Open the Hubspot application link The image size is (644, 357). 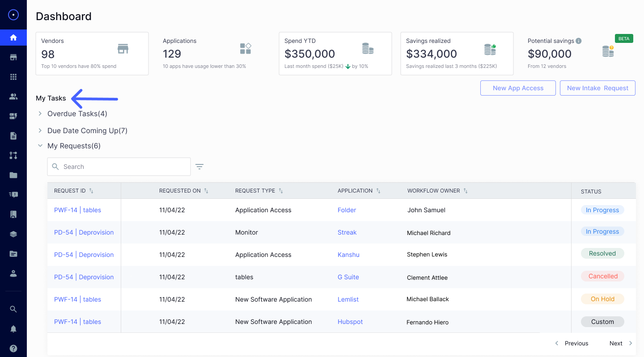pyautogui.click(x=350, y=322)
